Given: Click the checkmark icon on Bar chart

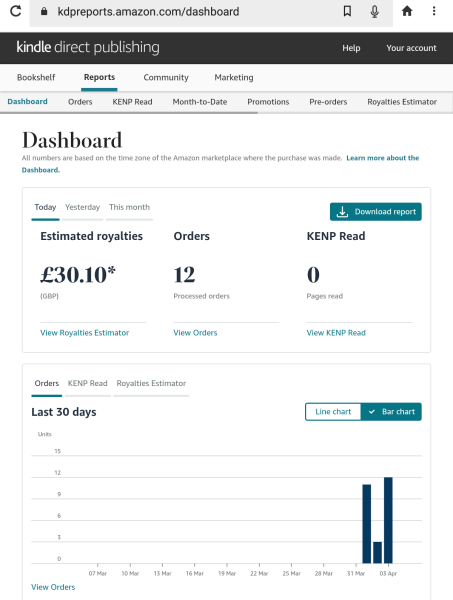Looking at the screenshot, I should [x=372, y=412].
